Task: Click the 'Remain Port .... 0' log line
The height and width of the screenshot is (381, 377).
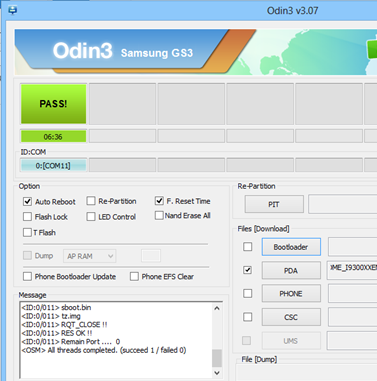Action: (x=71, y=342)
